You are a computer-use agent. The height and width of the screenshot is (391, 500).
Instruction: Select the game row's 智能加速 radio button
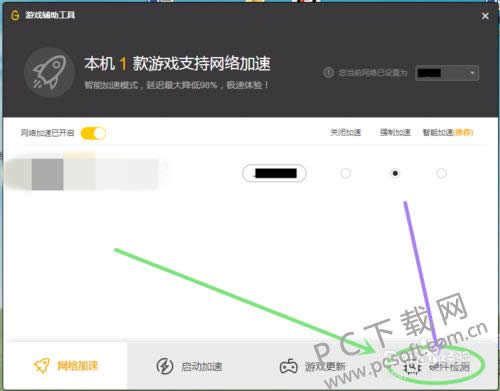(441, 173)
